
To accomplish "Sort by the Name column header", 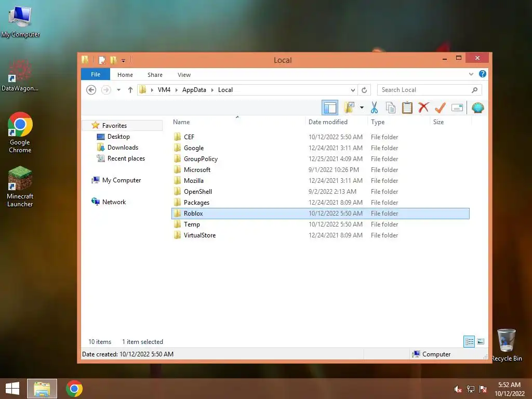I will click(181, 122).
